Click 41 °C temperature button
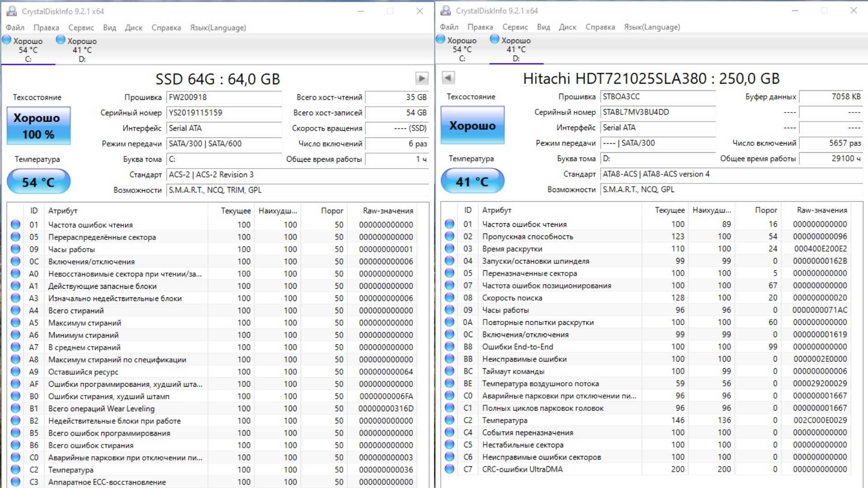 (x=472, y=181)
